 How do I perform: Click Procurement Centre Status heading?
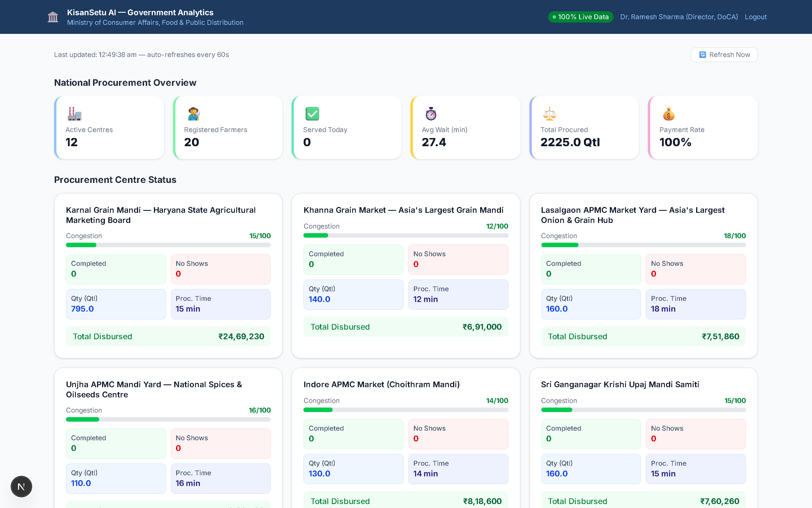[115, 180]
